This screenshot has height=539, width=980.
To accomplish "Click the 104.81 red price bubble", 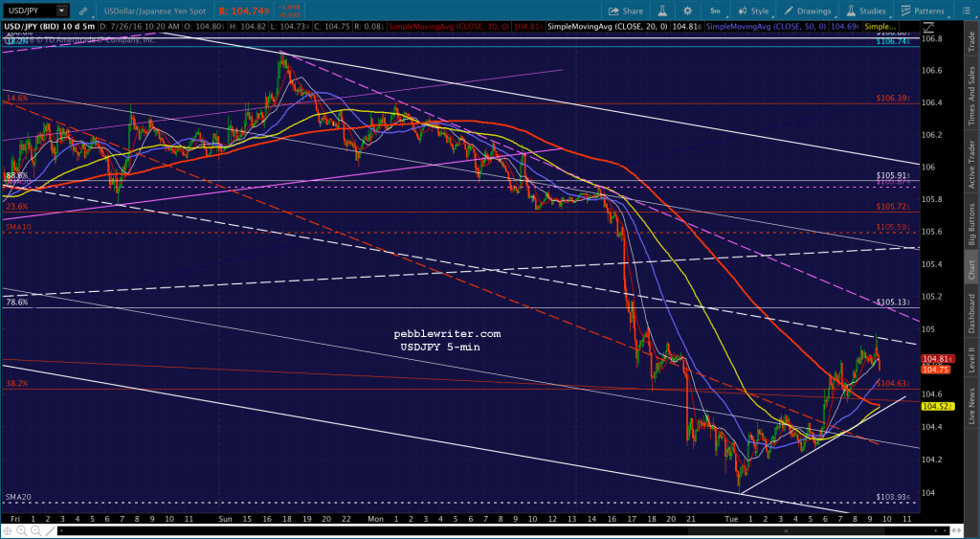I will (936, 359).
